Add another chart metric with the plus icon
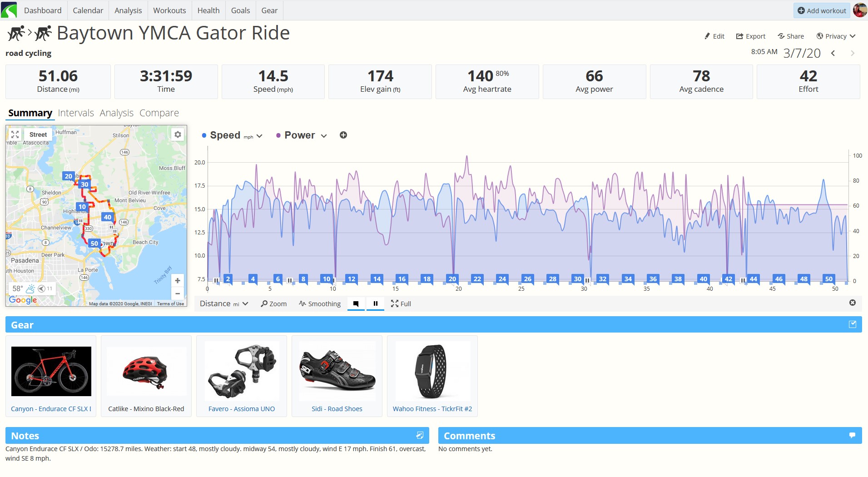Viewport: 868px width, 477px height. pyautogui.click(x=343, y=135)
